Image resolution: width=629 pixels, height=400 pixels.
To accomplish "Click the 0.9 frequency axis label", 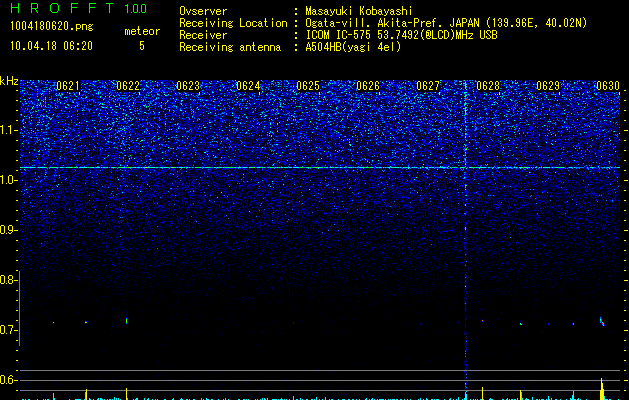I will click(7, 230).
